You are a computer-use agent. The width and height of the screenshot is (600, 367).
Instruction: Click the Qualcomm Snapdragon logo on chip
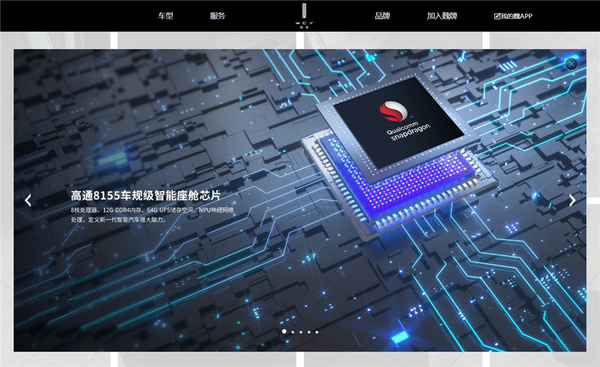[400, 121]
